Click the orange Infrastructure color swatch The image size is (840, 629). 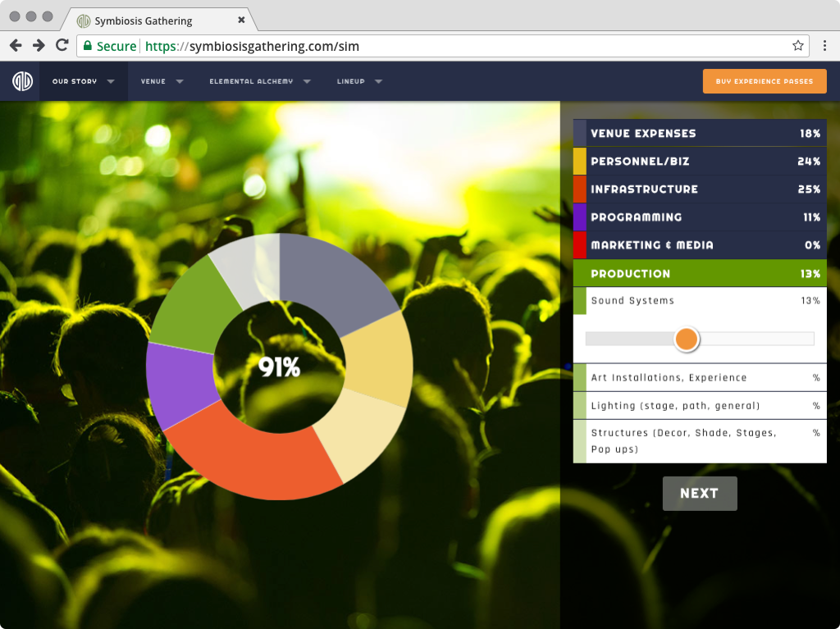[x=580, y=189]
